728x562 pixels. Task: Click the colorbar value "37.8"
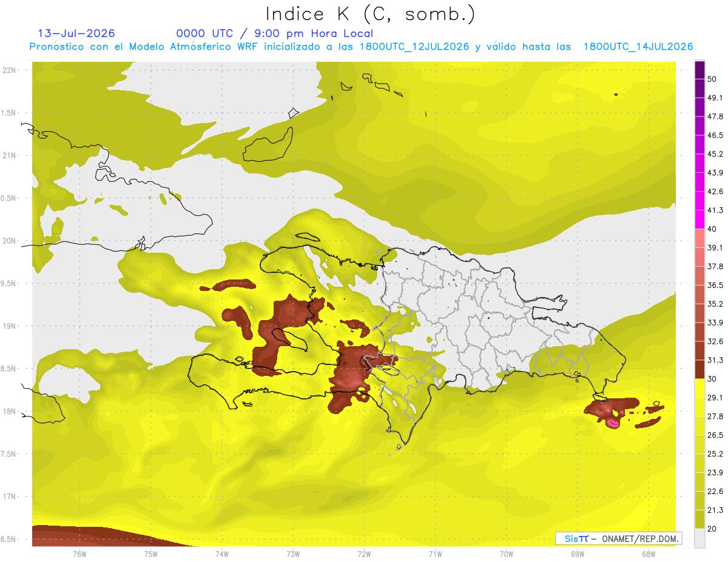tap(715, 266)
